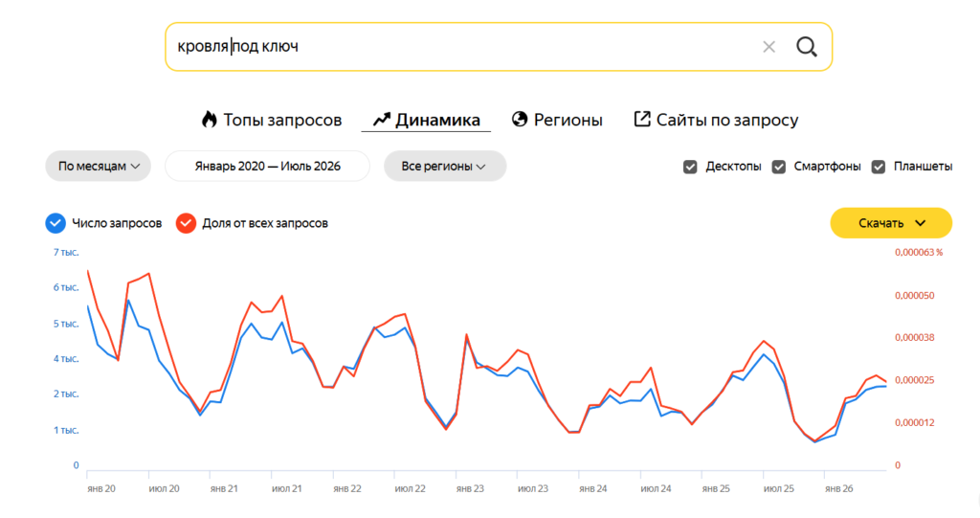Image resolution: width=980 pixels, height=518 pixels.
Task: Uncheck the Смартфоны checkbox
Action: [x=779, y=167]
